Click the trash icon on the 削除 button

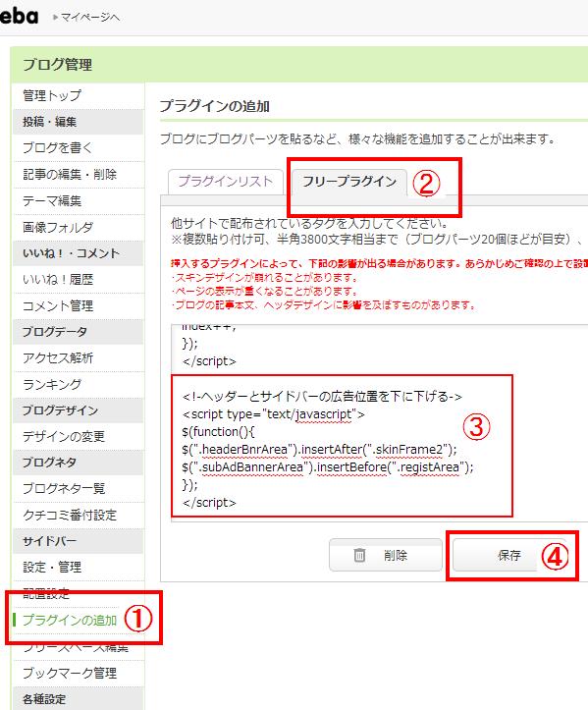(x=359, y=555)
